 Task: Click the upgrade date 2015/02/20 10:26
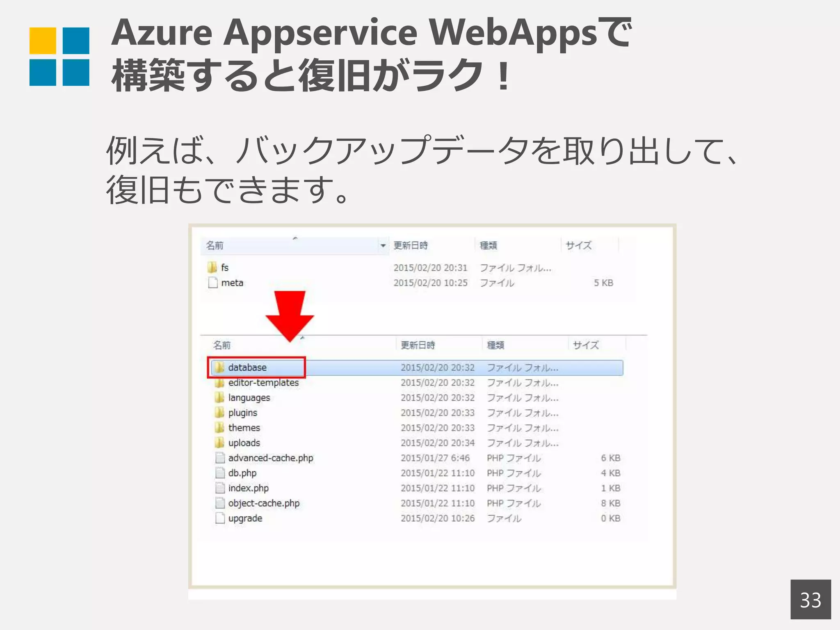coord(438,518)
